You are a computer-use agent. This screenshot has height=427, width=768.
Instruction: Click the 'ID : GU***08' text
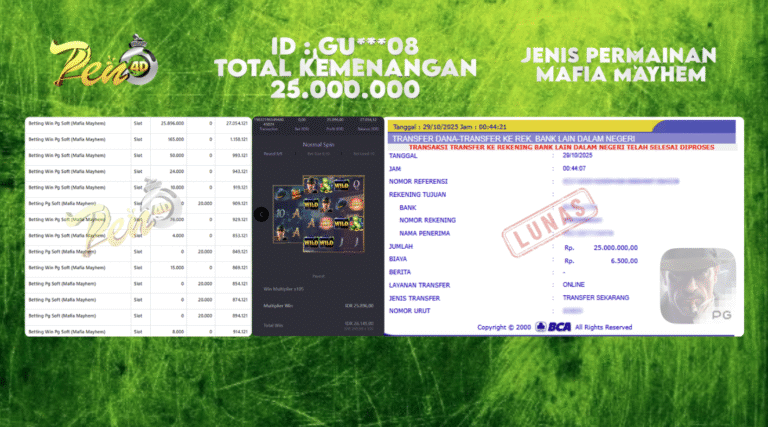(x=345, y=47)
